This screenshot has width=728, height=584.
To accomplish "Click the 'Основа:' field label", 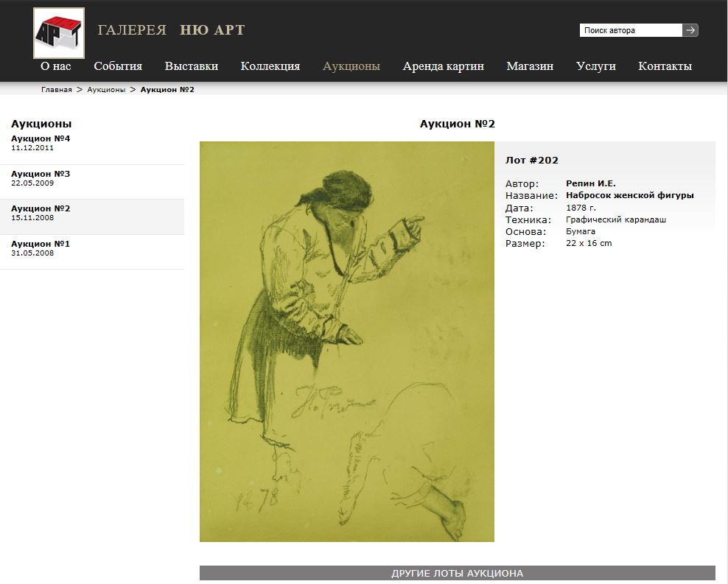I will (x=525, y=231).
